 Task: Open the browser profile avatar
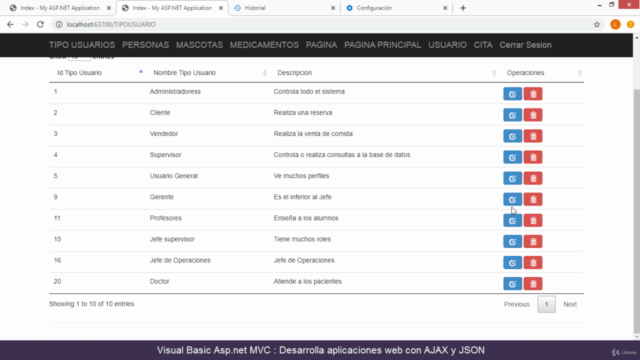[615, 24]
